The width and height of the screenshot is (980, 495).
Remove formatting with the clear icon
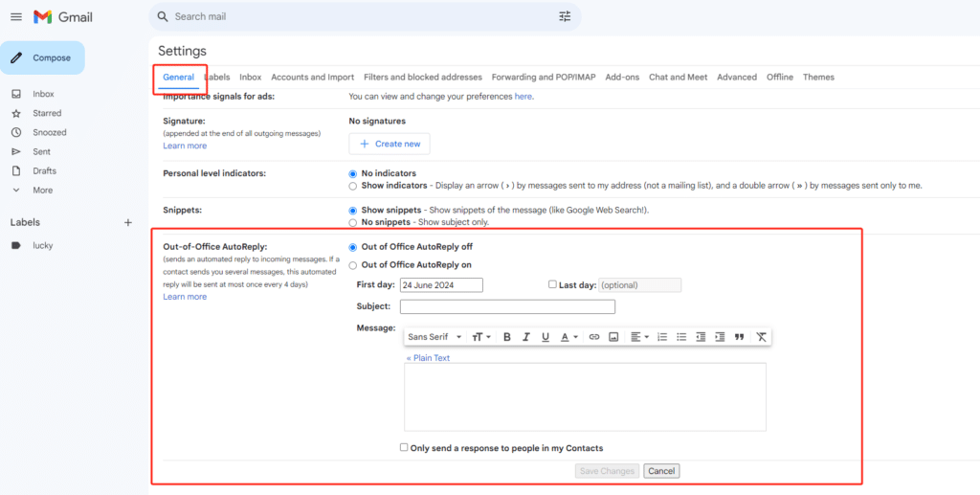[761, 337]
